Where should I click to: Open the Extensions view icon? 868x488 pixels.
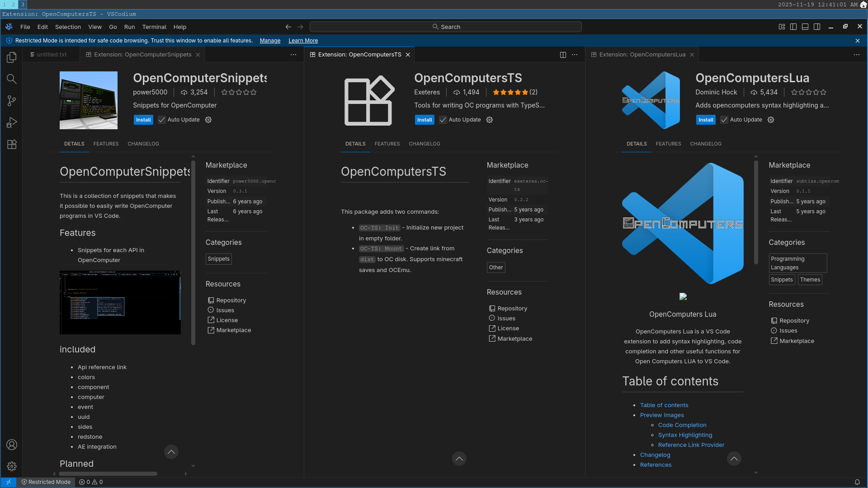click(x=12, y=145)
